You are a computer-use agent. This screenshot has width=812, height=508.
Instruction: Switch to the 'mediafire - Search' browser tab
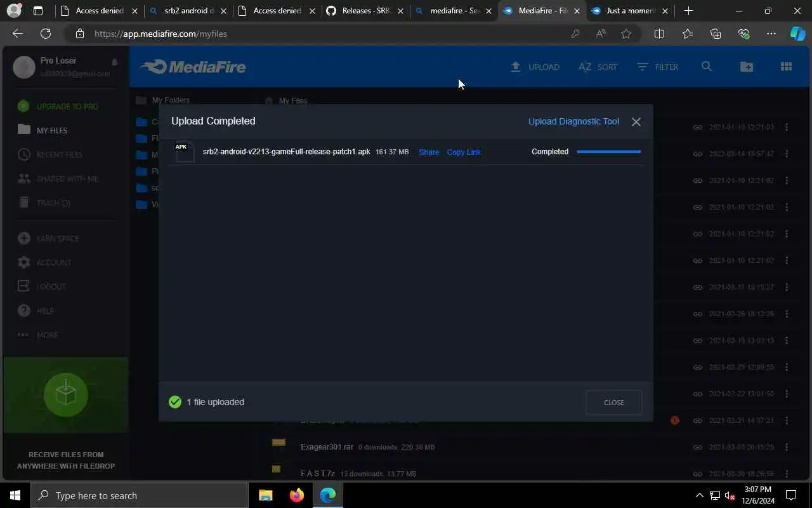tap(454, 11)
